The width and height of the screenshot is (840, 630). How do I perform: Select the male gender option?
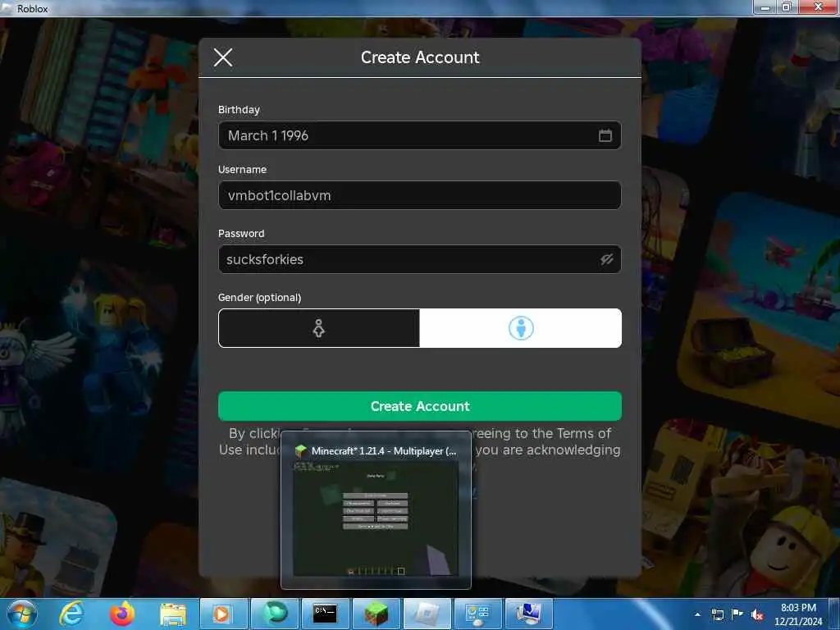520,328
